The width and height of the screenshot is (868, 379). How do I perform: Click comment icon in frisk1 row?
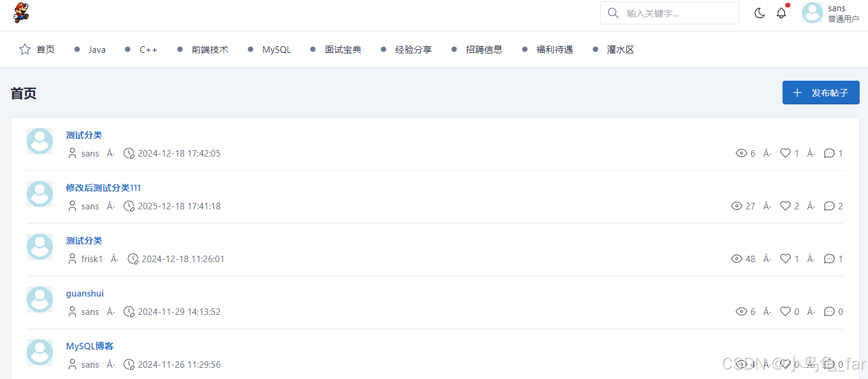(829, 259)
